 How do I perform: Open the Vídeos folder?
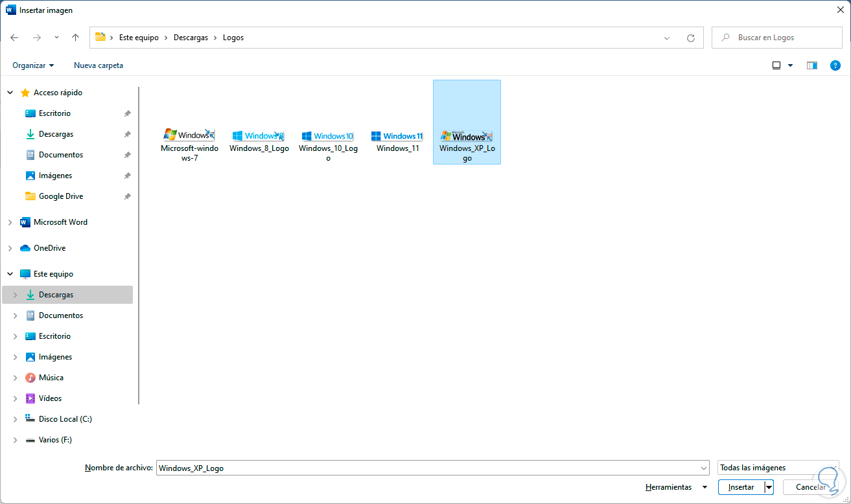pos(51,398)
